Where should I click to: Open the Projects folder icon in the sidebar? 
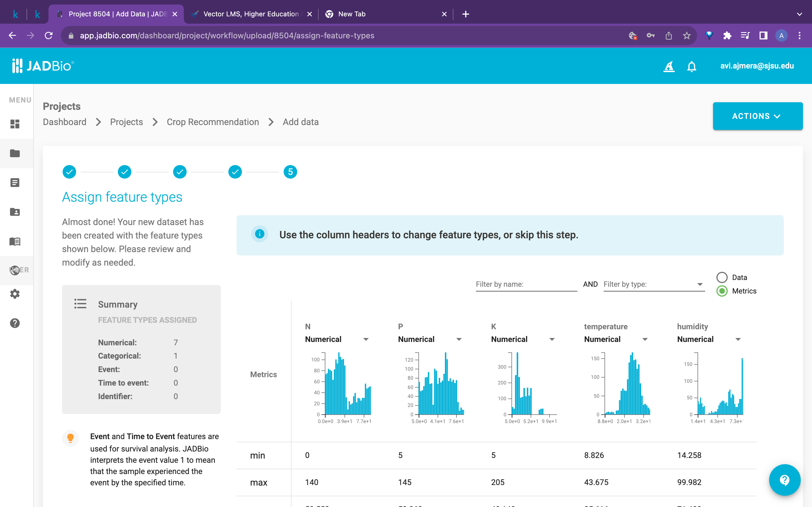point(15,153)
